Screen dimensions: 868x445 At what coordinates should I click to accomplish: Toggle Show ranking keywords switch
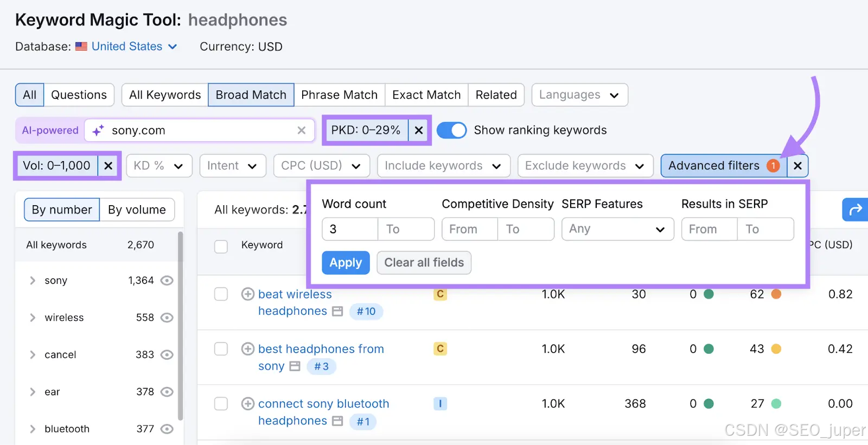(451, 130)
